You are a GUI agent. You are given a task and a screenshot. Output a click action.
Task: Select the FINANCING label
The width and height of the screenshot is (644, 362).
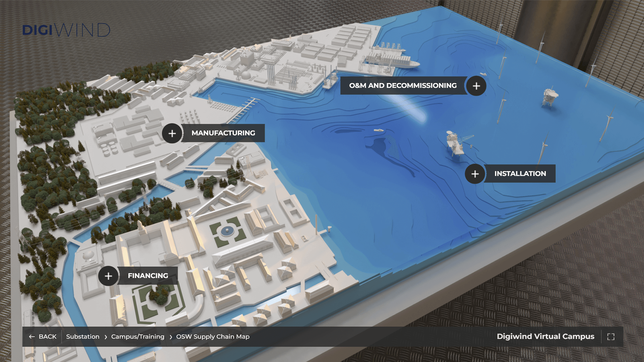pos(148,276)
